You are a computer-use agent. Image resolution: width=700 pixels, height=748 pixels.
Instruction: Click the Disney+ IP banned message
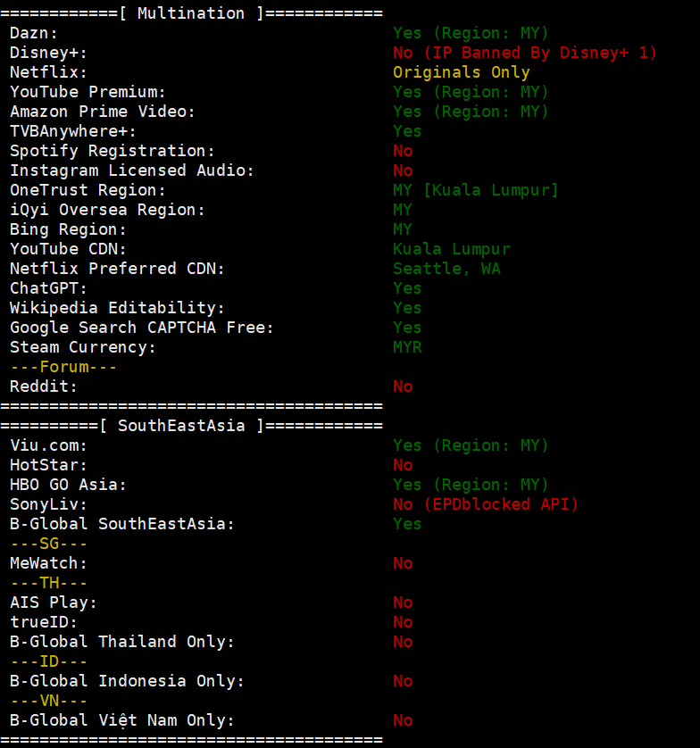click(524, 53)
